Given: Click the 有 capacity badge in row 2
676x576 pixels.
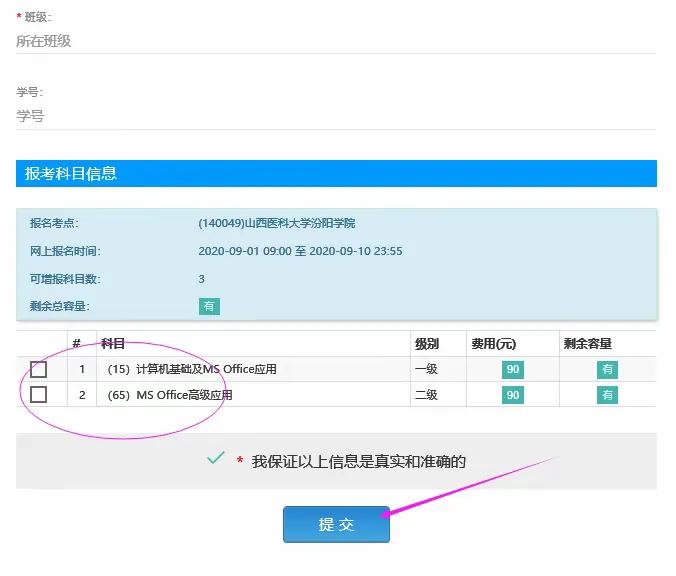Looking at the screenshot, I should (x=607, y=395).
